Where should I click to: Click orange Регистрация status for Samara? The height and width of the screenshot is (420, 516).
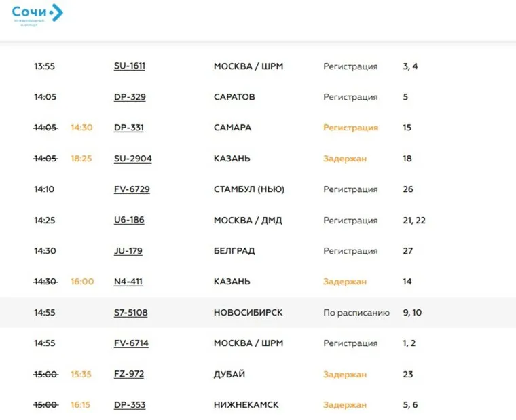click(x=350, y=128)
